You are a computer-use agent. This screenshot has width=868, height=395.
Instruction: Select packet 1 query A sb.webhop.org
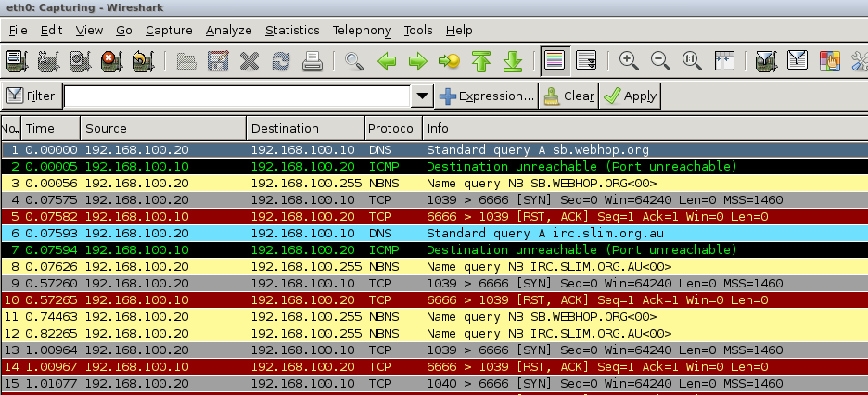(435, 150)
